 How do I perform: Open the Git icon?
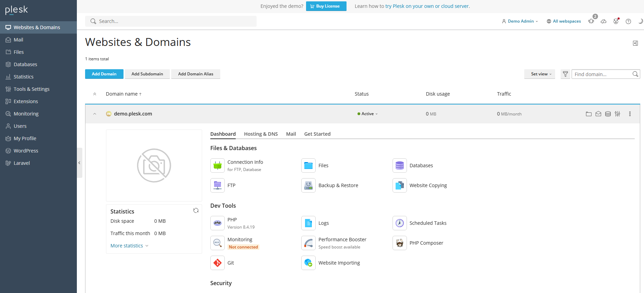pos(218,263)
